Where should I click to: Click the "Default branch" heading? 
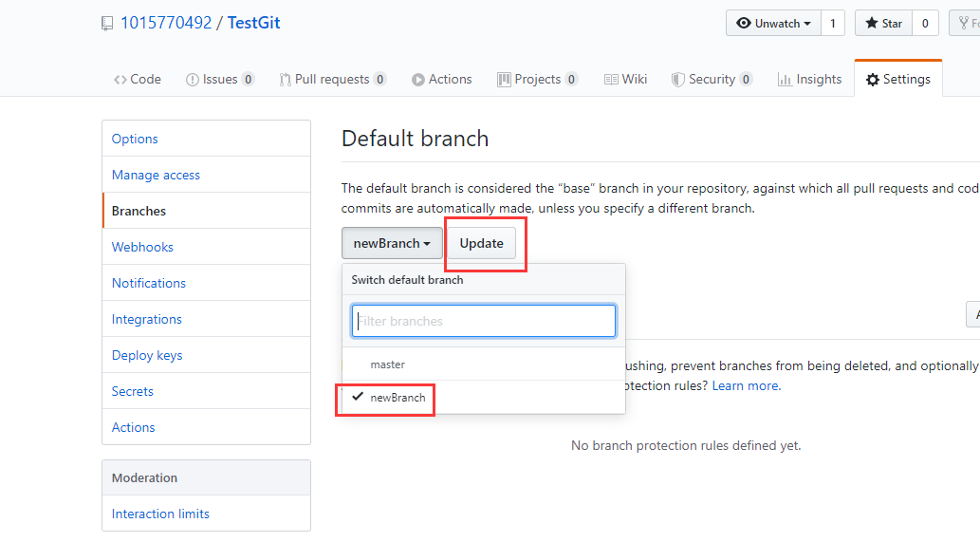415,139
